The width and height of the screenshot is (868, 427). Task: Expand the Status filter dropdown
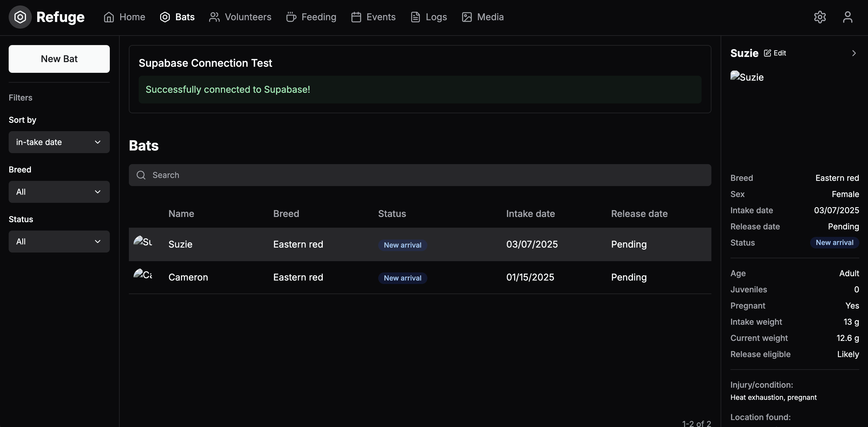59,241
